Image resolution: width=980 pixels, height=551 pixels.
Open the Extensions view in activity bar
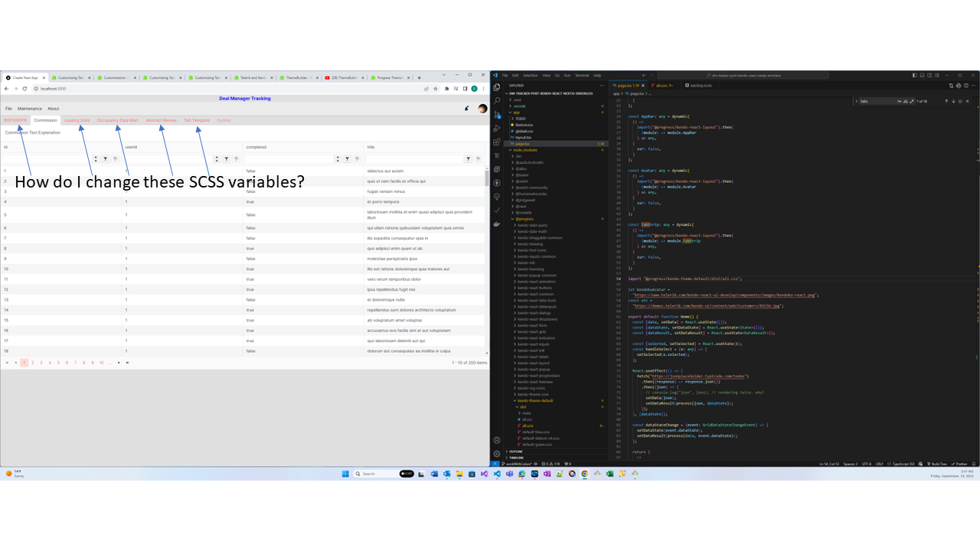click(x=497, y=142)
